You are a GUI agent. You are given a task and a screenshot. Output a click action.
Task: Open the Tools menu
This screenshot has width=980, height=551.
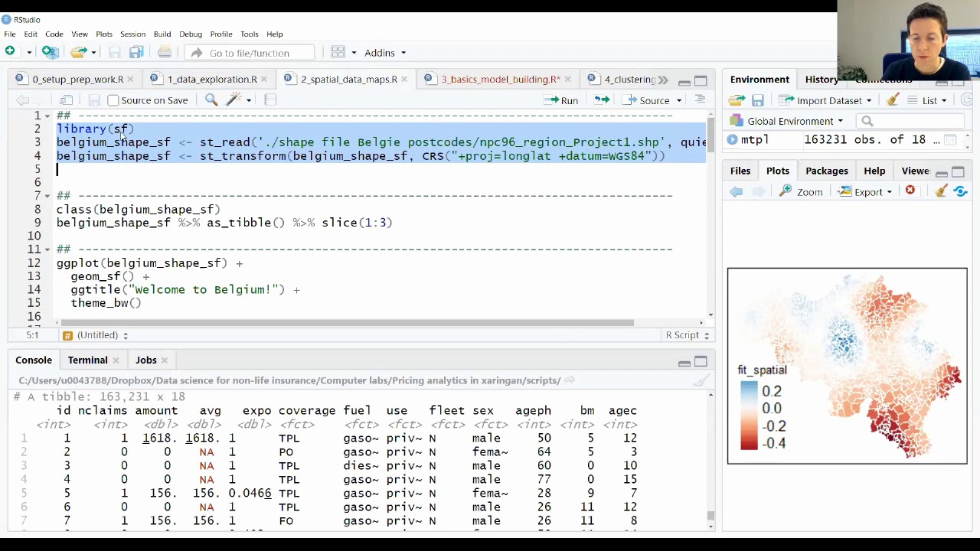249,34
